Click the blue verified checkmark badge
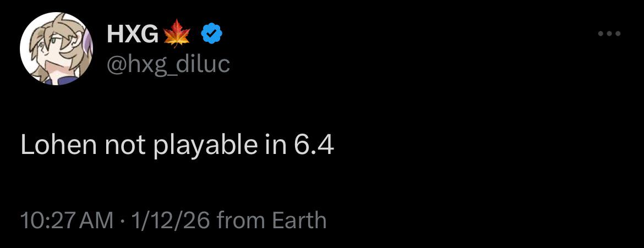This screenshot has height=248, width=644. pyautogui.click(x=211, y=35)
